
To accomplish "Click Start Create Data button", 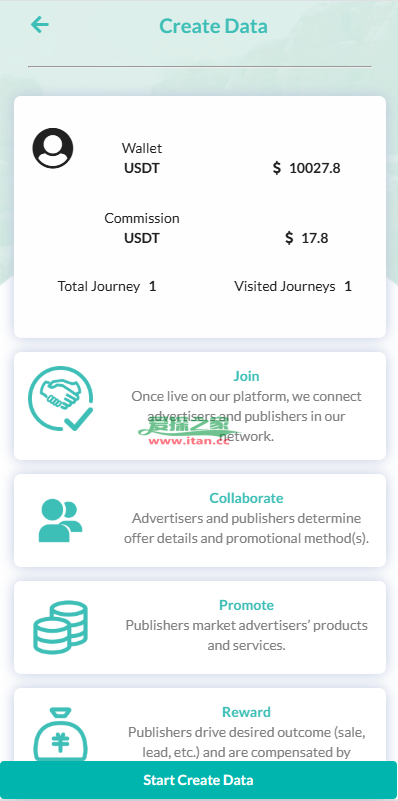I will pyautogui.click(x=199, y=780).
